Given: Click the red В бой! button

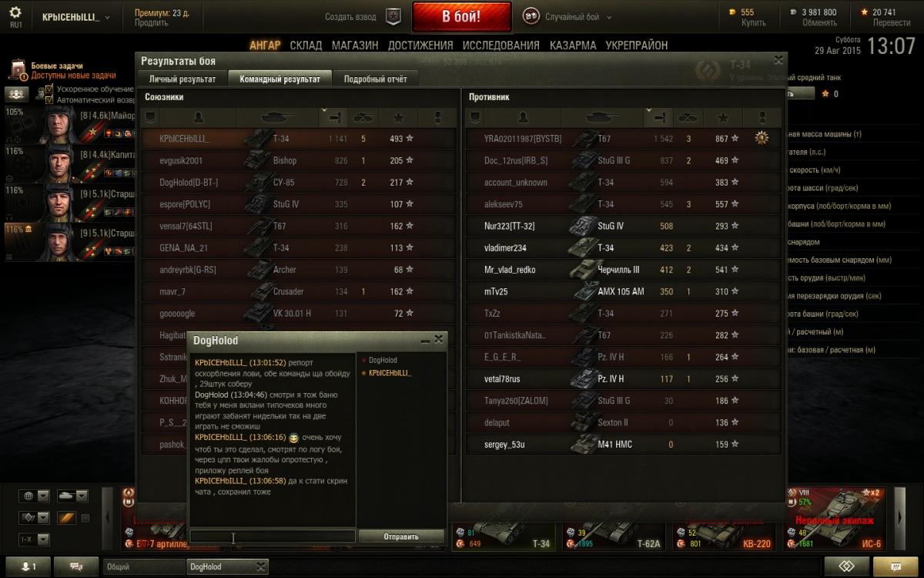Looking at the screenshot, I should (x=461, y=16).
